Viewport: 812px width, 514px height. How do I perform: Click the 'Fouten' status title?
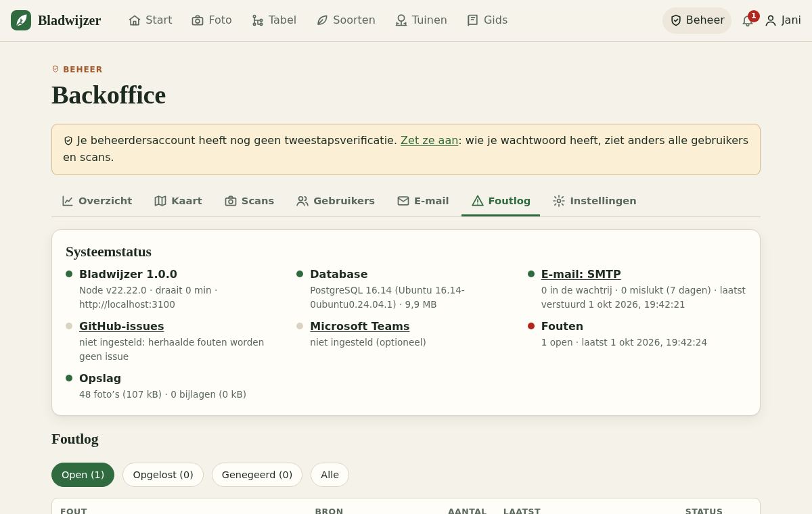[562, 326]
